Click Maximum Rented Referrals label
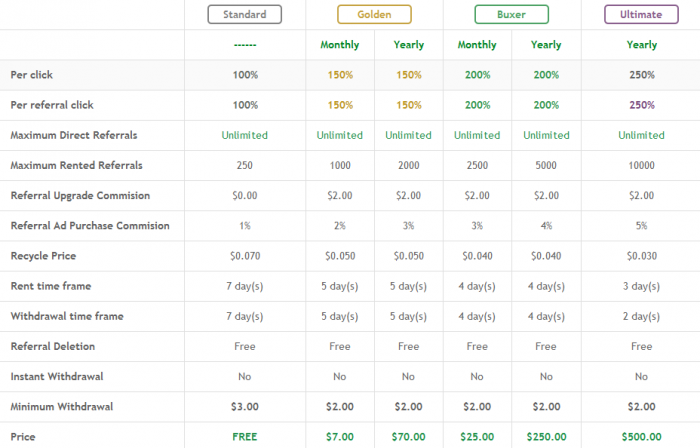700x448 pixels. coord(77,165)
